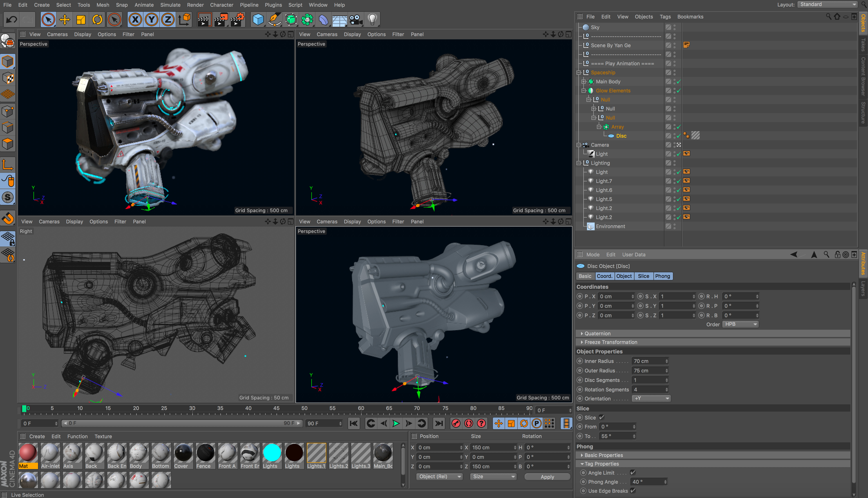Open the Simulate menu
This screenshot has height=498, width=868.
point(170,5)
